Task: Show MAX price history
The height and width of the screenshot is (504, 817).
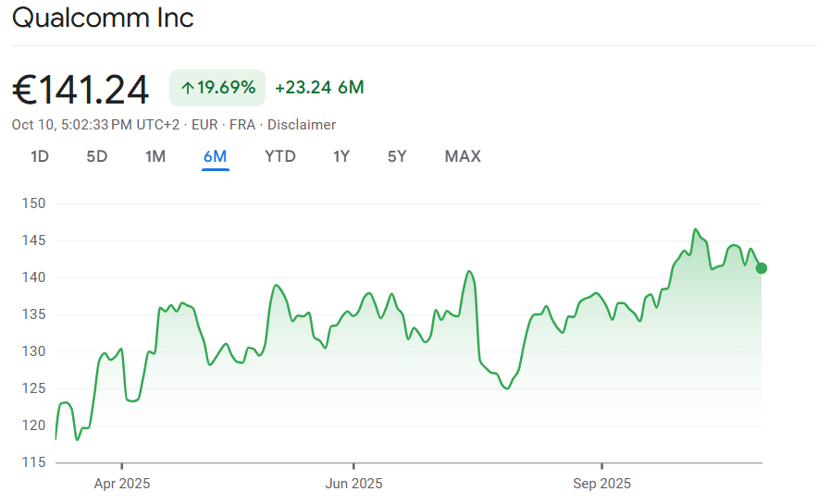Action: [463, 156]
